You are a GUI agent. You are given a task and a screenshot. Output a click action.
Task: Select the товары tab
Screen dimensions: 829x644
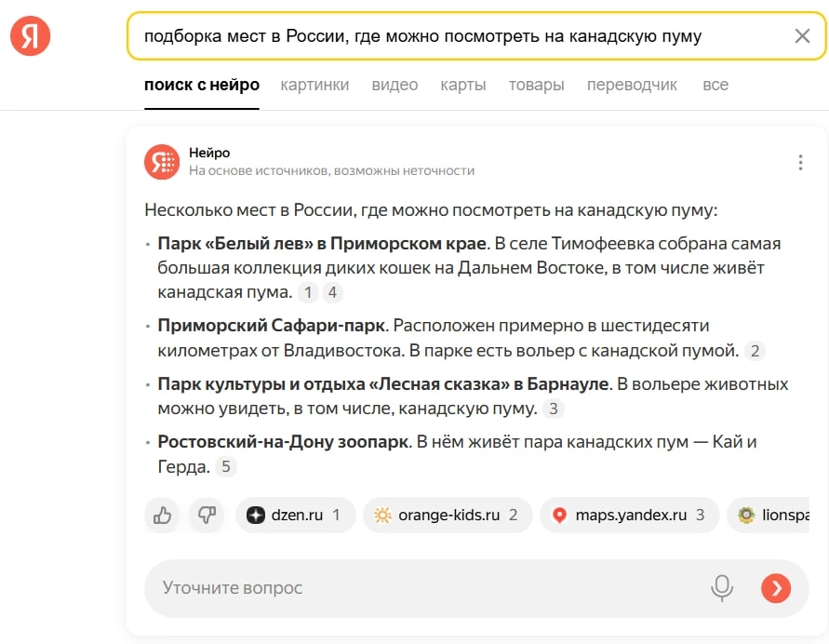[536, 85]
